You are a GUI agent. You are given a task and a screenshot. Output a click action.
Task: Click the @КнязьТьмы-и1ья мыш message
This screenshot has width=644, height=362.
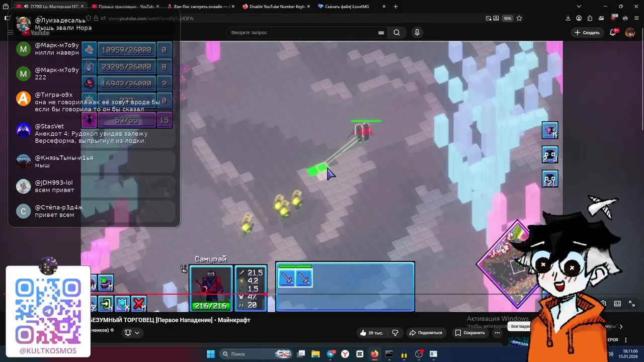(94, 161)
